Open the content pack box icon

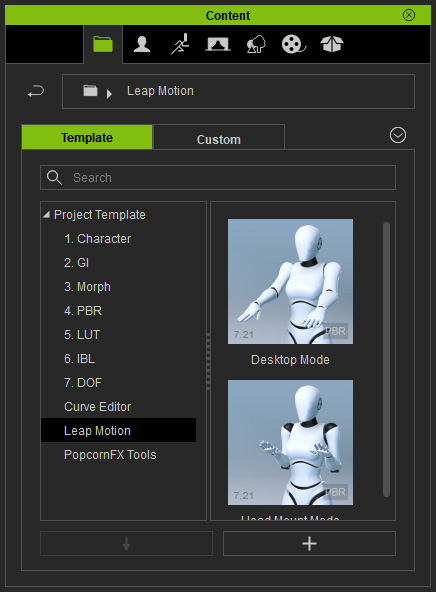click(332, 44)
